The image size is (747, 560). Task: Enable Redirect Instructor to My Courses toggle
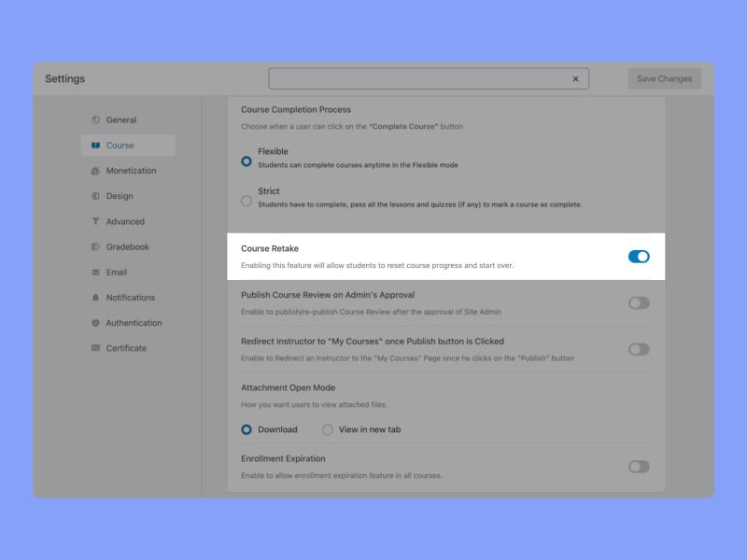point(638,348)
